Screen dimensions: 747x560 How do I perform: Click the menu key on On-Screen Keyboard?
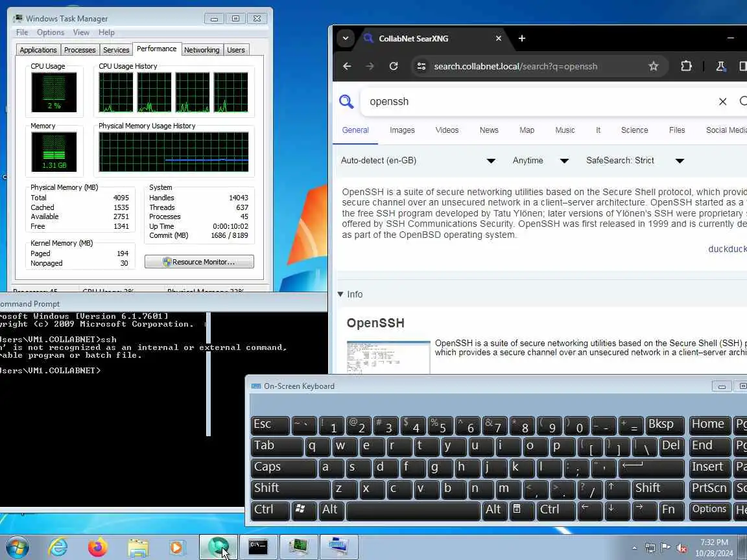click(x=521, y=510)
